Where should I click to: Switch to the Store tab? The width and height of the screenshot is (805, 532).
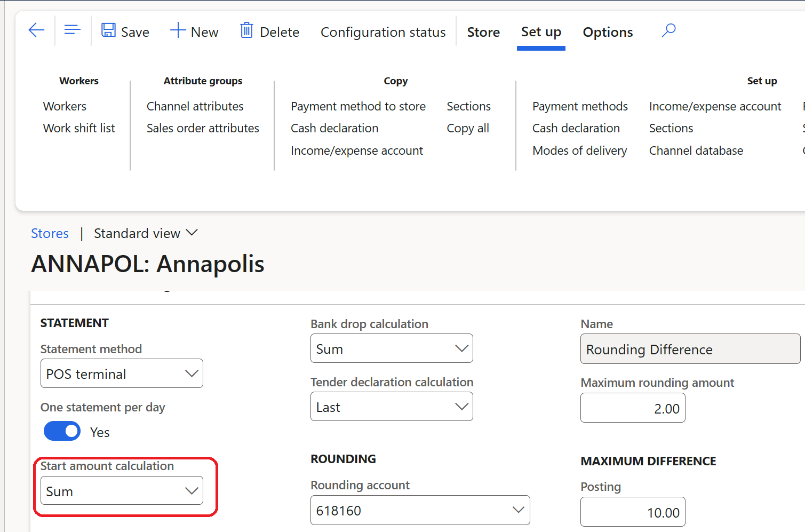483,32
